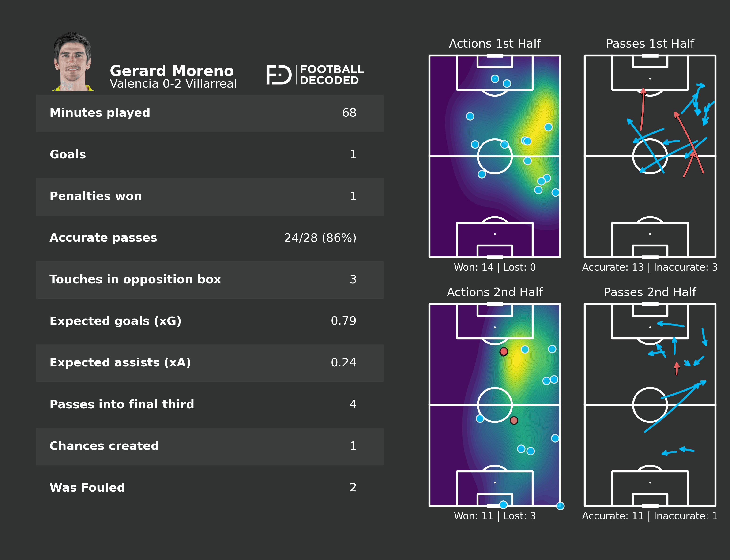Open the Passes 2nd Half pitch title
The height and width of the screenshot is (560, 730).
click(x=650, y=292)
